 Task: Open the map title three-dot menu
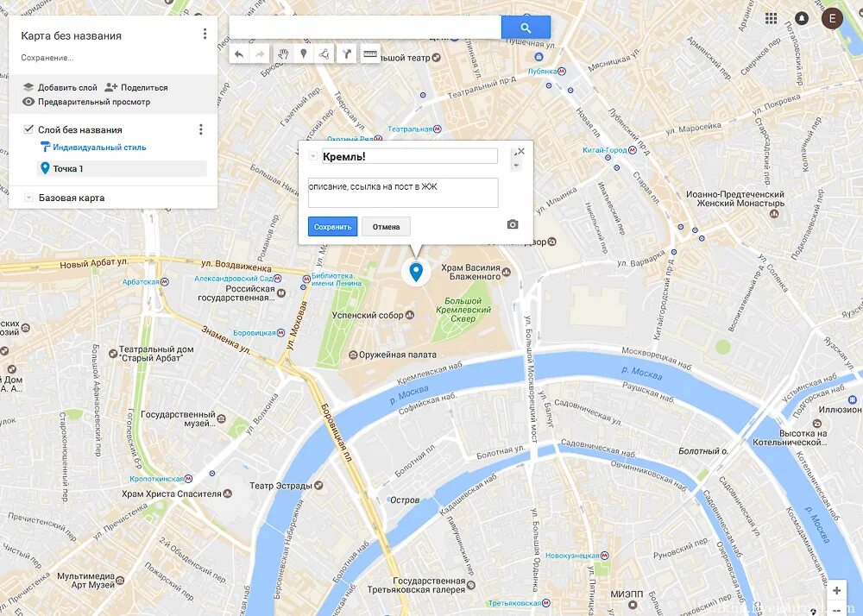point(205,35)
